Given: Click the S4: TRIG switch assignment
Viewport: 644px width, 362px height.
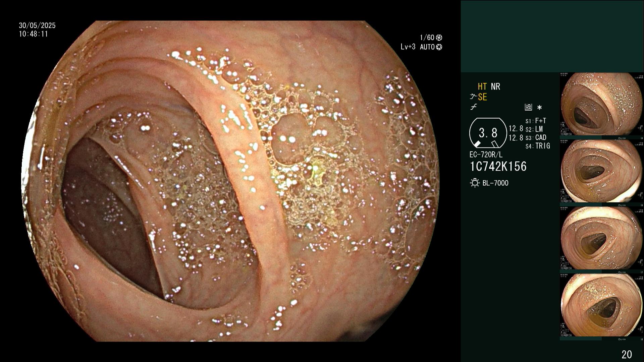Looking at the screenshot, I should click(x=538, y=146).
